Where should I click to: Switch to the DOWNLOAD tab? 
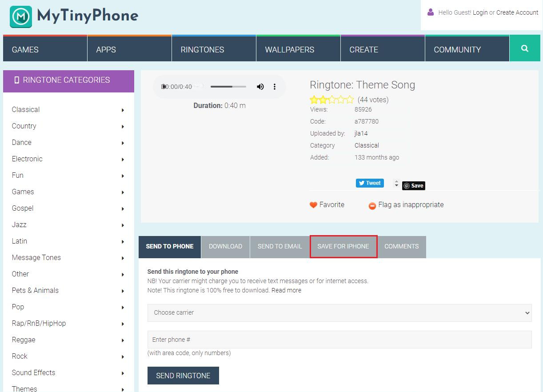[226, 247]
